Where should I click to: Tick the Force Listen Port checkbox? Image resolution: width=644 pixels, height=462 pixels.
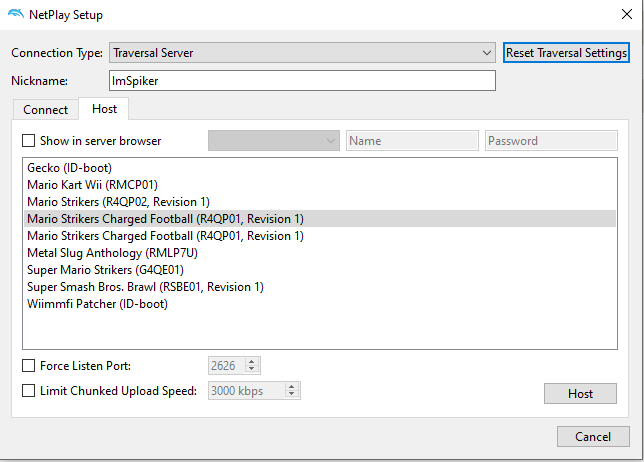(28, 365)
